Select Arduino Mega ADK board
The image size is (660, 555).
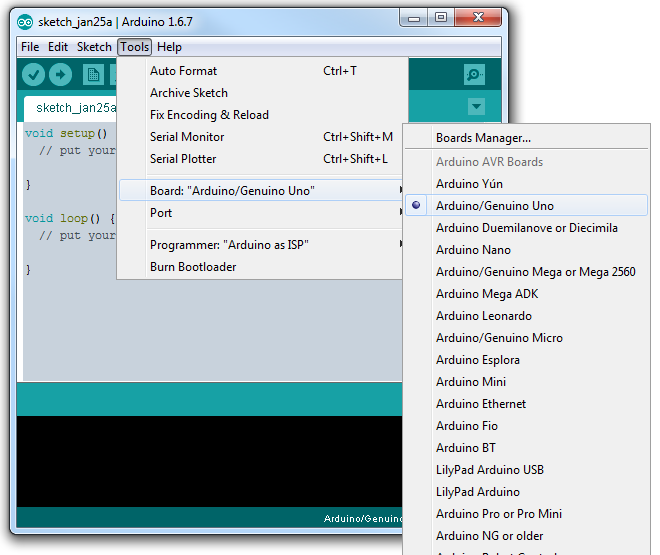click(x=526, y=294)
